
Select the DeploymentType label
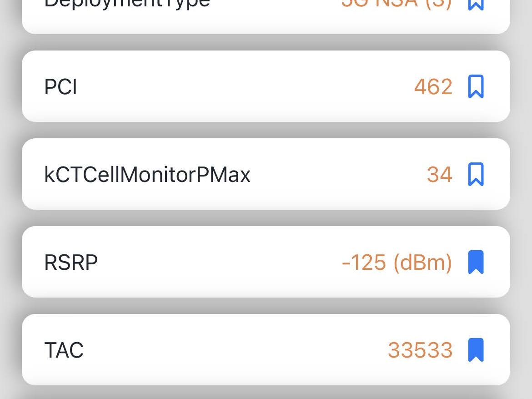pyautogui.click(x=127, y=4)
